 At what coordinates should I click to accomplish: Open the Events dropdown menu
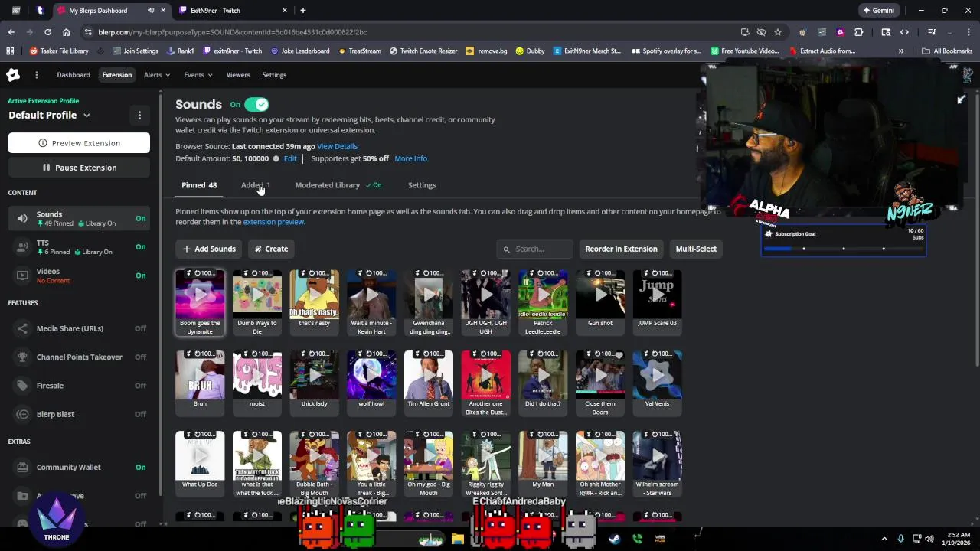pos(198,75)
